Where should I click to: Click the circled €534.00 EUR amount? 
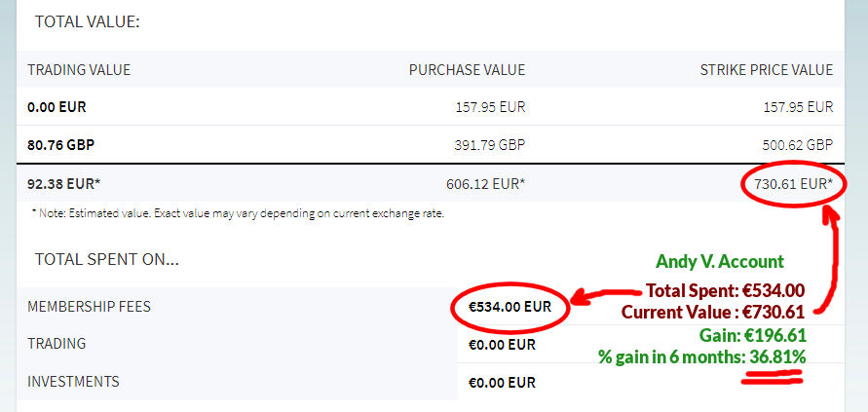point(509,307)
